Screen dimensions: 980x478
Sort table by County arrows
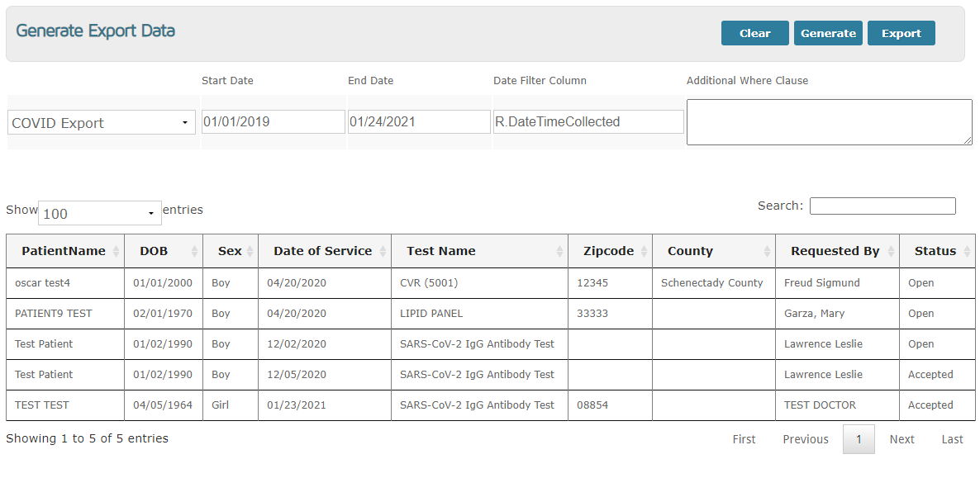coord(767,251)
